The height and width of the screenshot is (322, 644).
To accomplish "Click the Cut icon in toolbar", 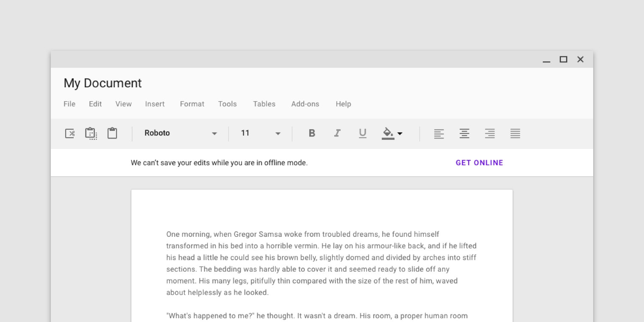I will 70,133.
